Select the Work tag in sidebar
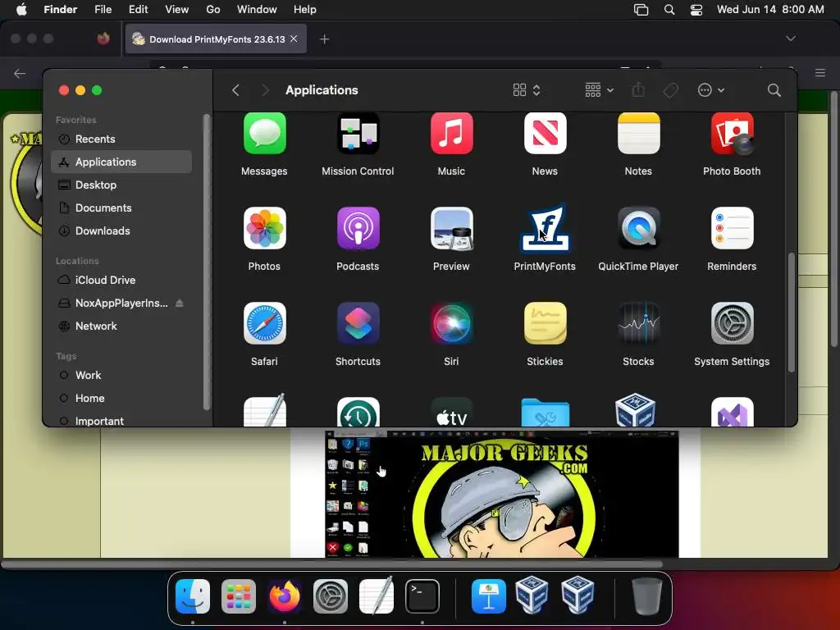 tap(121, 376)
